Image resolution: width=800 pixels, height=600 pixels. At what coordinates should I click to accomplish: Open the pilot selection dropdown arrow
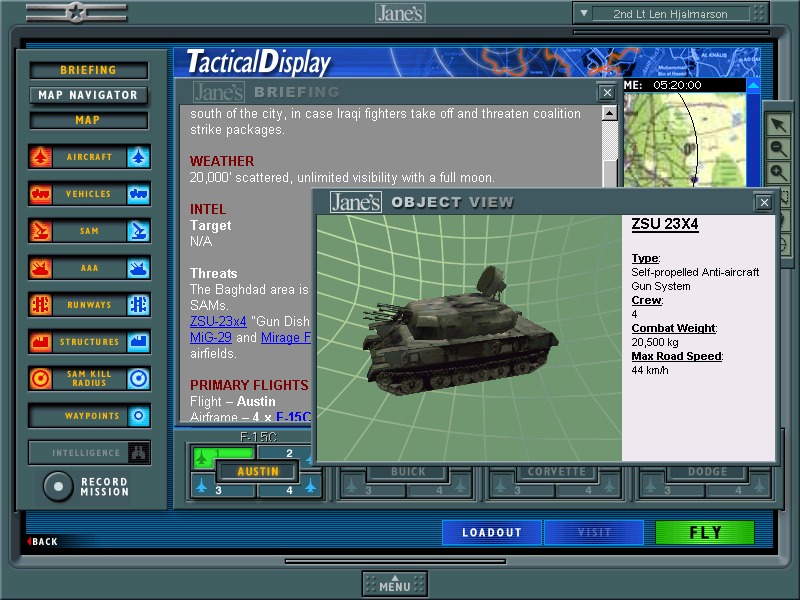(584, 13)
